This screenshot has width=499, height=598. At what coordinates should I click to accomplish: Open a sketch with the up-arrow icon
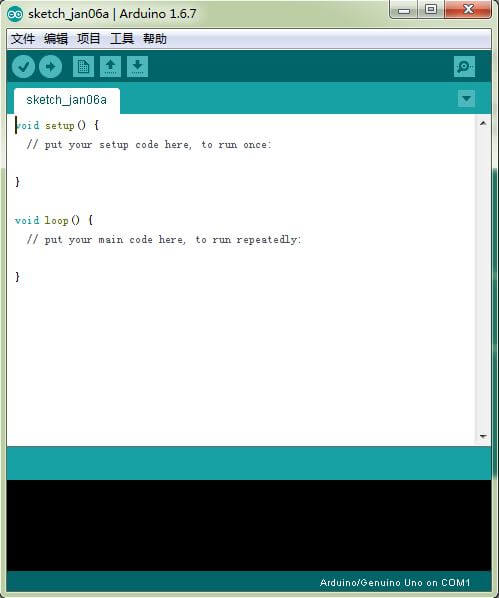(110, 67)
